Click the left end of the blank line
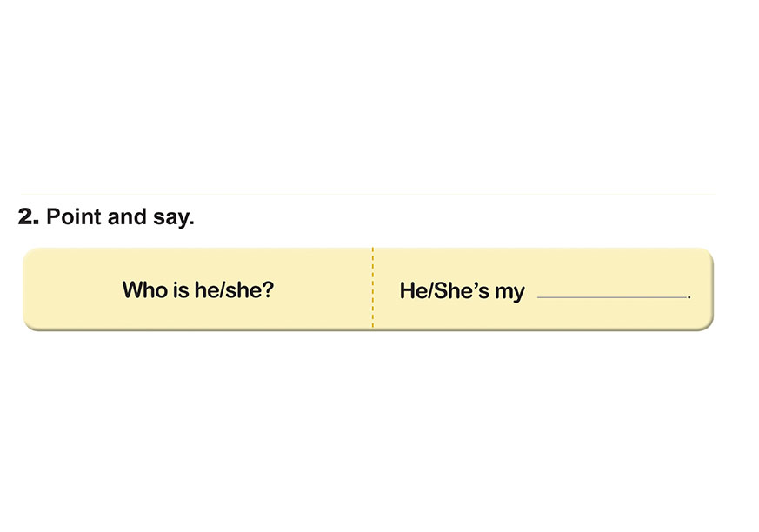Viewport: 759px width, 532px height. 541,297
